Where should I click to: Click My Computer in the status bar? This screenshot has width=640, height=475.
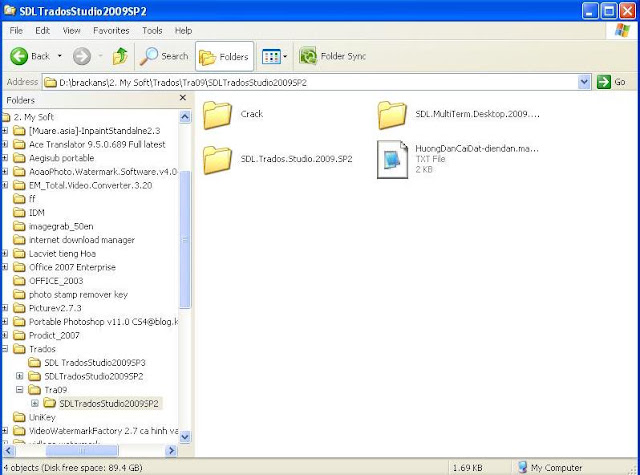click(x=550, y=467)
